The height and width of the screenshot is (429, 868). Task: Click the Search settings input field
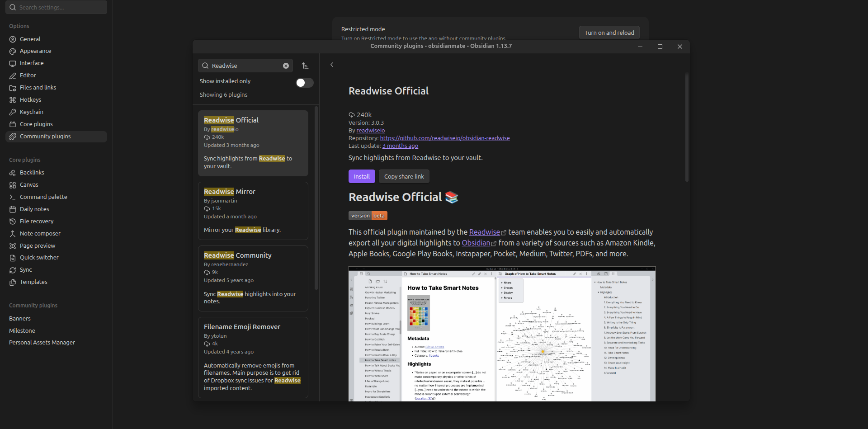point(56,7)
